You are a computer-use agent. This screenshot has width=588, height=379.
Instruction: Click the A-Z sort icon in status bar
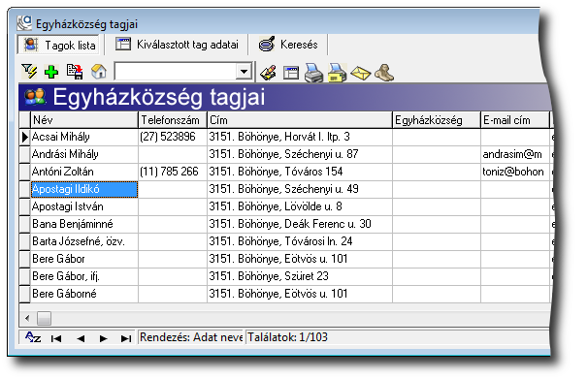coord(33,337)
